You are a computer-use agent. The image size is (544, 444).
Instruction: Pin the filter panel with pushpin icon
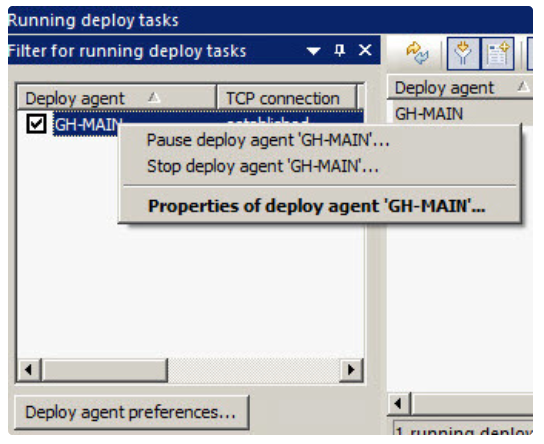(x=339, y=51)
